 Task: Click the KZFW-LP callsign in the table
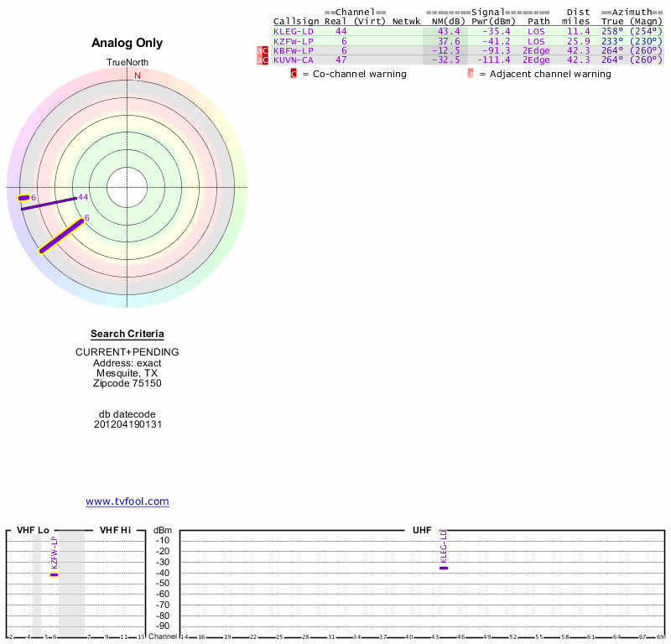click(x=294, y=41)
